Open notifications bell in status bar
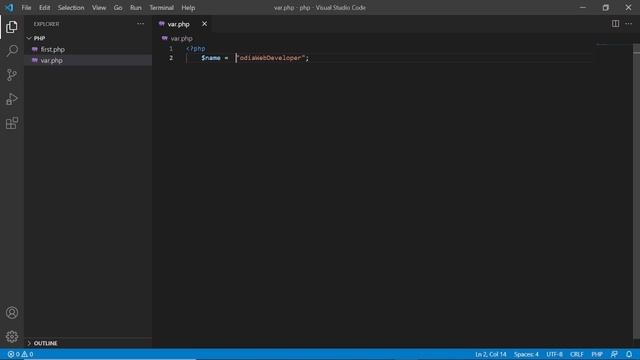Screen dimensions: 640x360 pyautogui.click(x=629, y=354)
